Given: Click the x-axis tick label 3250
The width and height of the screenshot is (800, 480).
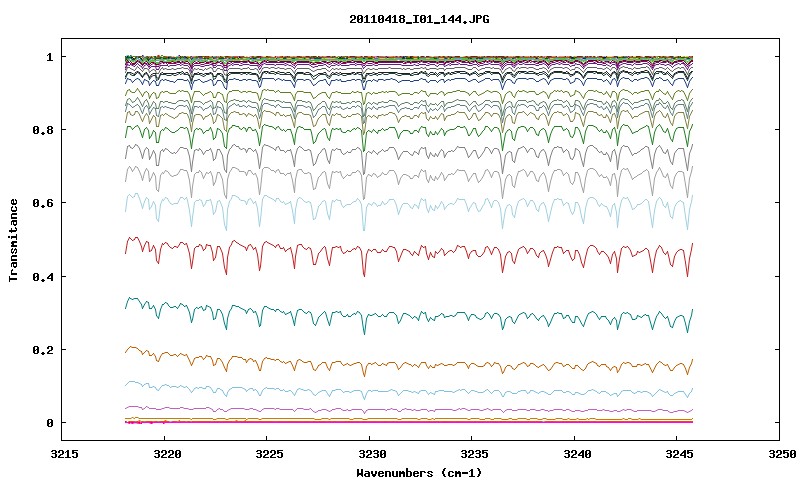Looking at the screenshot, I should (x=781, y=454).
